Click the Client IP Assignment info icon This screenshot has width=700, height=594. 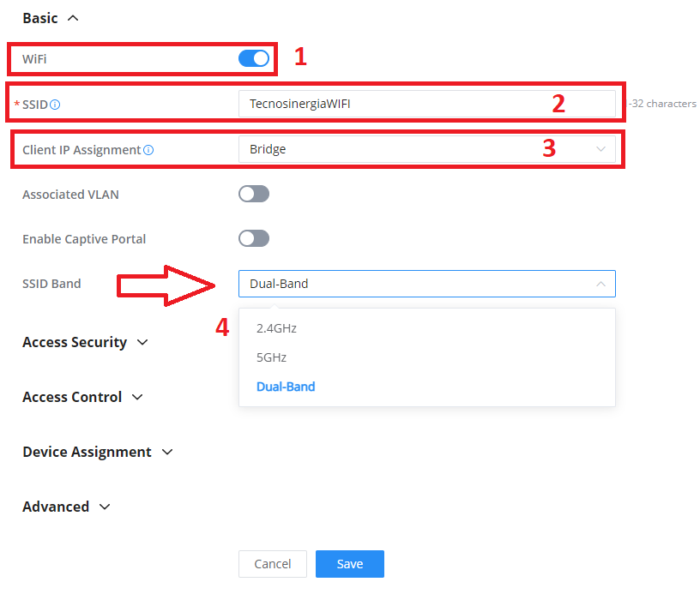(150, 148)
